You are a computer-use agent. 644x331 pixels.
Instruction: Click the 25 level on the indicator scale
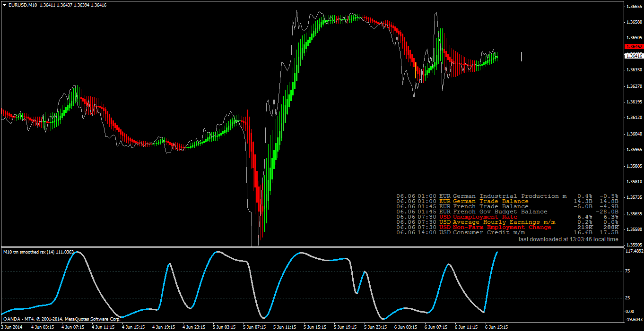pos(627,298)
